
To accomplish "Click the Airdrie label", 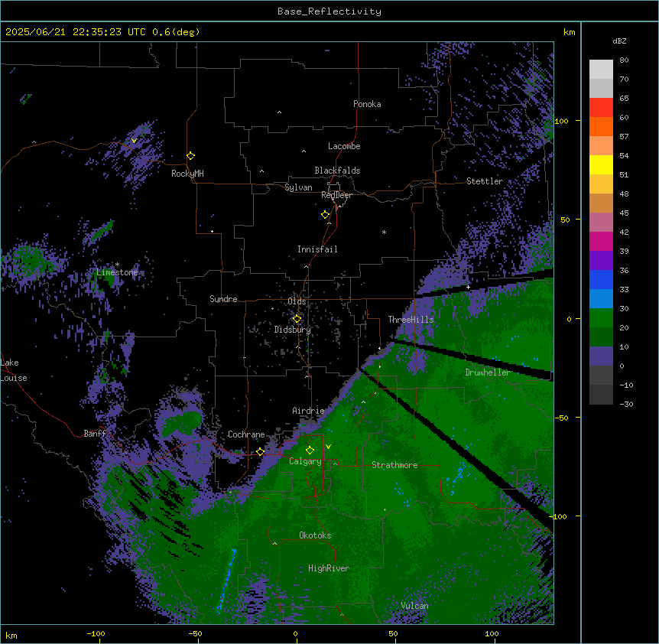I will point(308,411).
